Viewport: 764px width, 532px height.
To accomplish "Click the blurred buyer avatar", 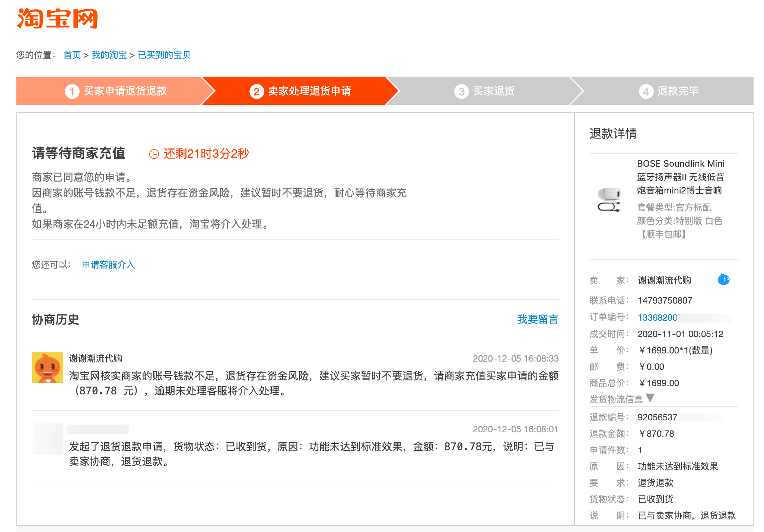I will click(48, 439).
